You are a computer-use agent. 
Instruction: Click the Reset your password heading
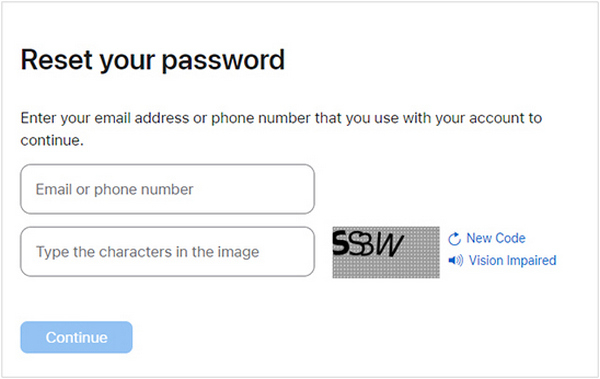click(x=153, y=60)
